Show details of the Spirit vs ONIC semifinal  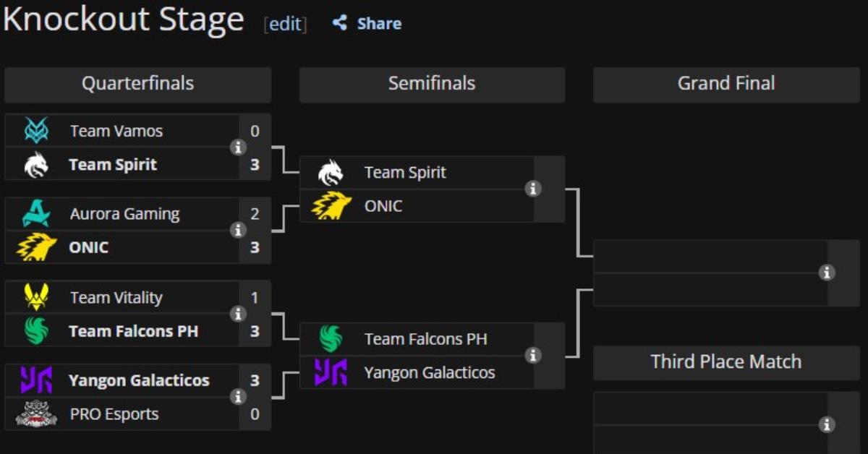[533, 189]
